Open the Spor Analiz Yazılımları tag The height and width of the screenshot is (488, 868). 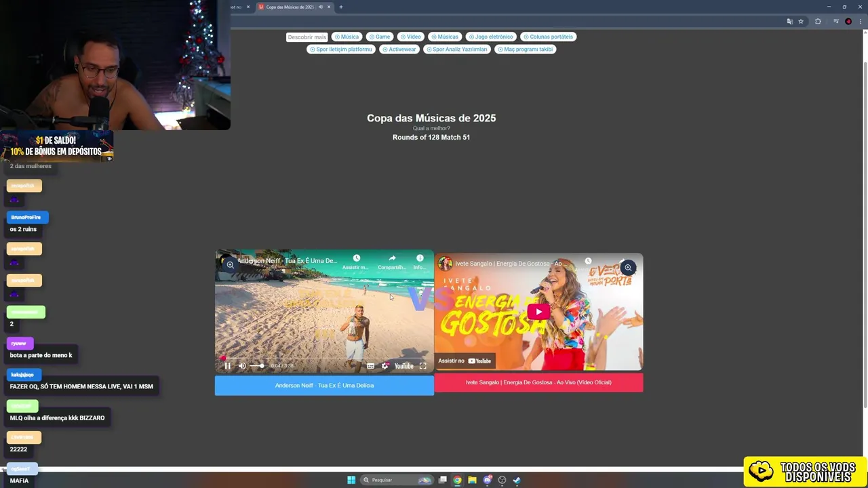(x=456, y=49)
